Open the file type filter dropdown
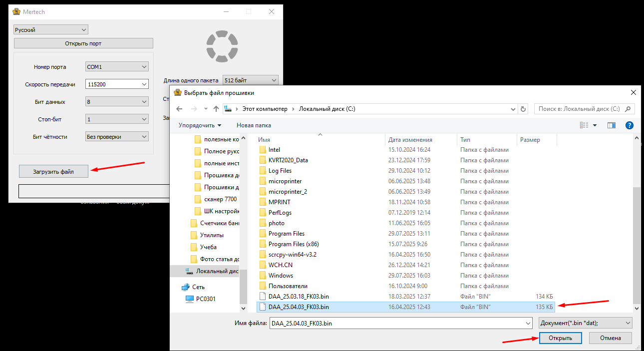This screenshot has height=351, width=644. [x=586, y=323]
